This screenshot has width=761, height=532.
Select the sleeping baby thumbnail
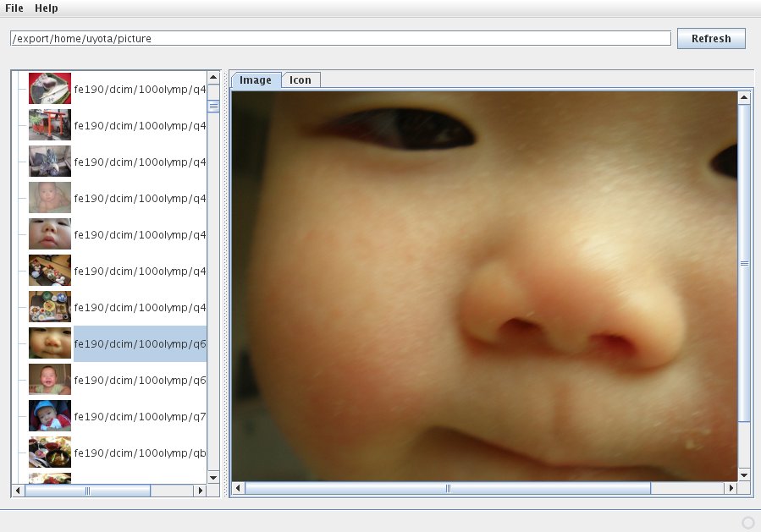49,197
